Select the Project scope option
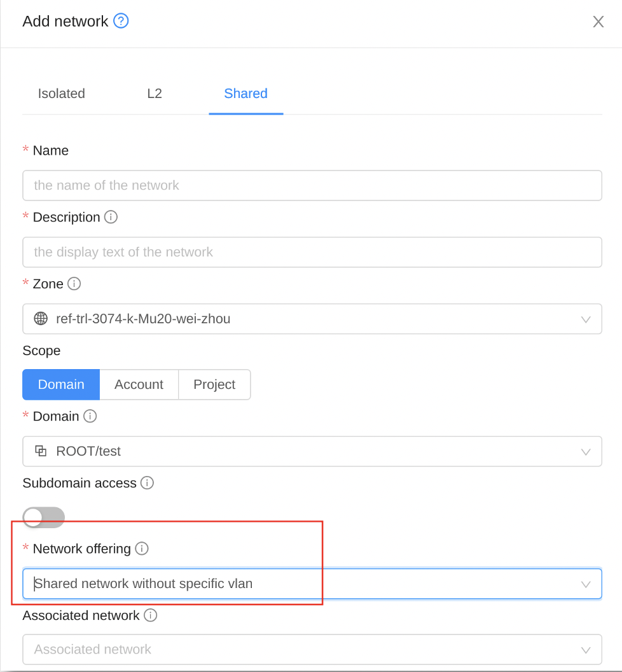622x672 pixels. [214, 384]
